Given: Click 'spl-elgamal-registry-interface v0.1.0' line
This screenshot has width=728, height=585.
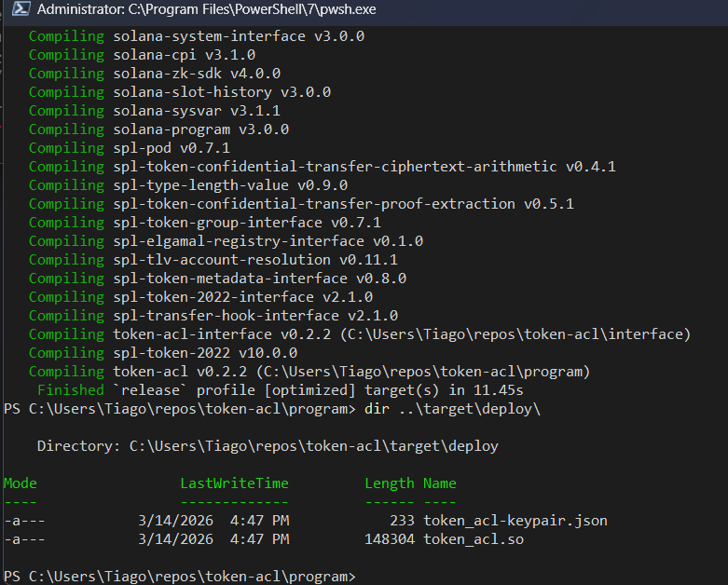Looking at the screenshot, I should click(227, 240).
